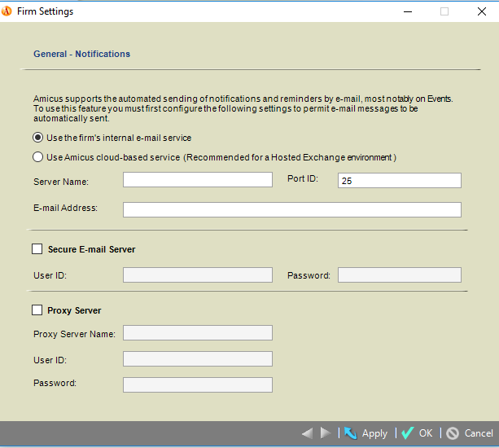
Task: Click the Amicus logo icon in title bar
Action: pos(7,11)
